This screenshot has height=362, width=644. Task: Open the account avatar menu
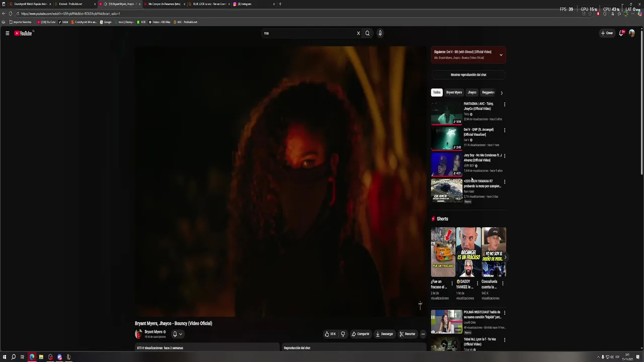(632, 33)
